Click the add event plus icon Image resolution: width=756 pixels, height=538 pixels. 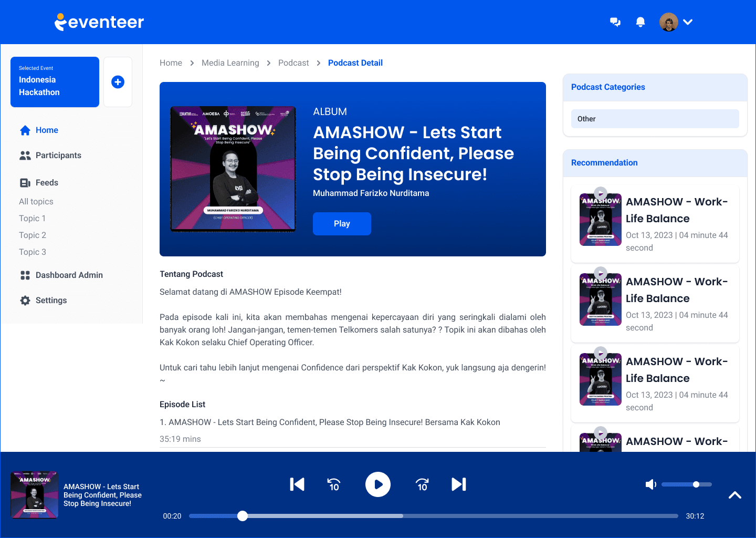118,82
